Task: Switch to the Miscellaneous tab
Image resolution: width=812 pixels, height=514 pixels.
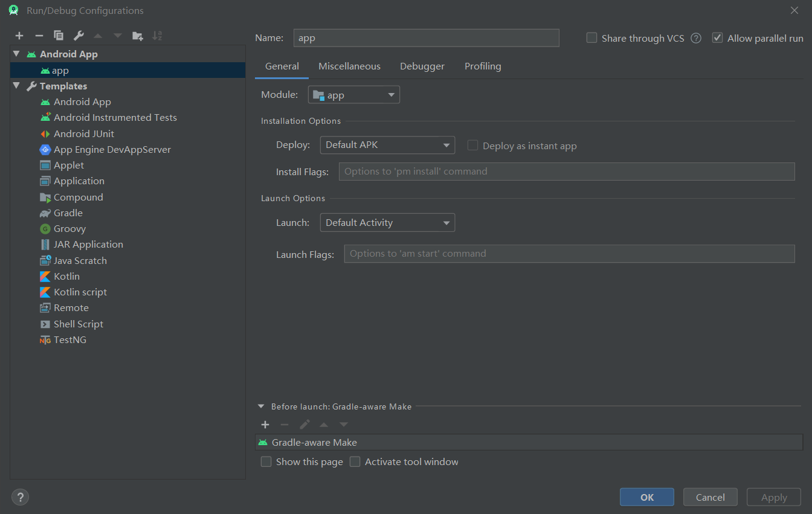Action: click(x=349, y=66)
